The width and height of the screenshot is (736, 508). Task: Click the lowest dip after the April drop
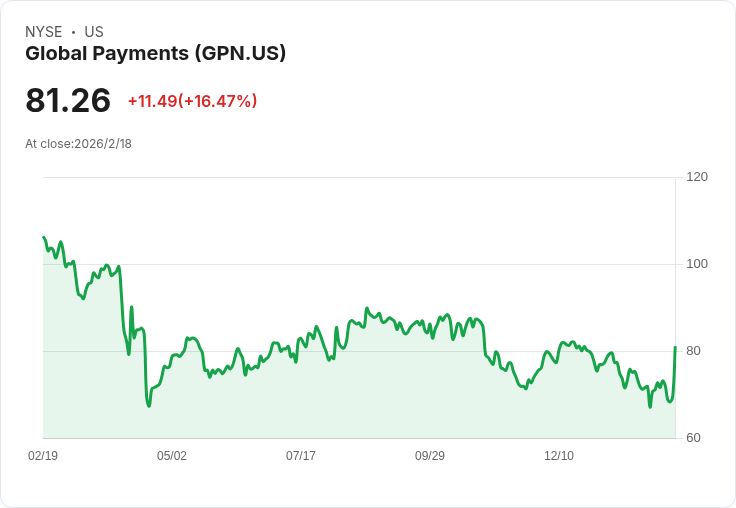coord(149,405)
